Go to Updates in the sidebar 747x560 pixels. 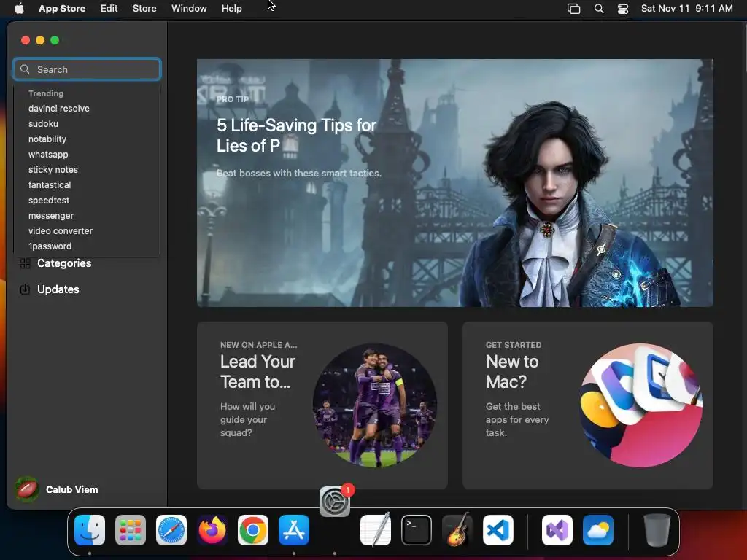point(58,289)
